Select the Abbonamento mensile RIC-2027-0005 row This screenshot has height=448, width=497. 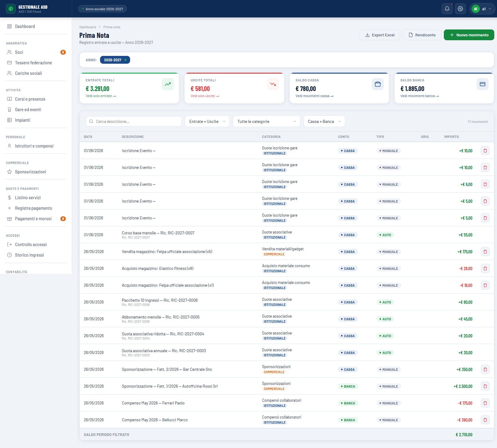pos(287,319)
